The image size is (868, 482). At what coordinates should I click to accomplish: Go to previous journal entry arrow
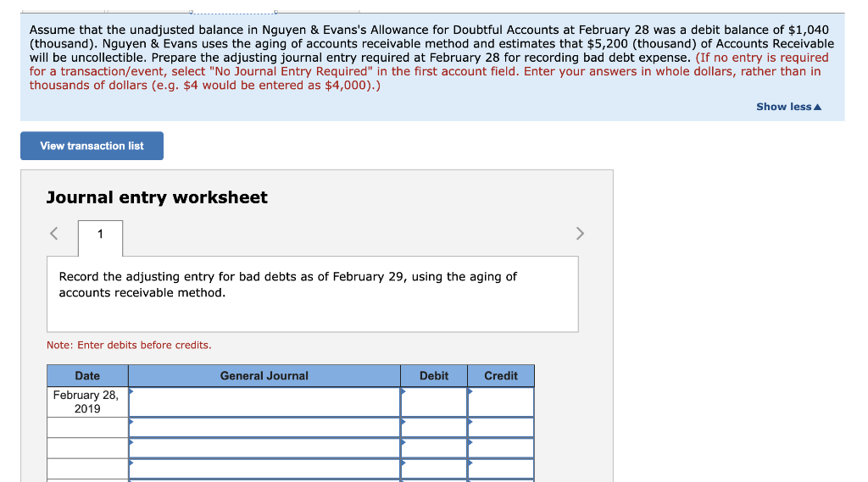(x=53, y=234)
